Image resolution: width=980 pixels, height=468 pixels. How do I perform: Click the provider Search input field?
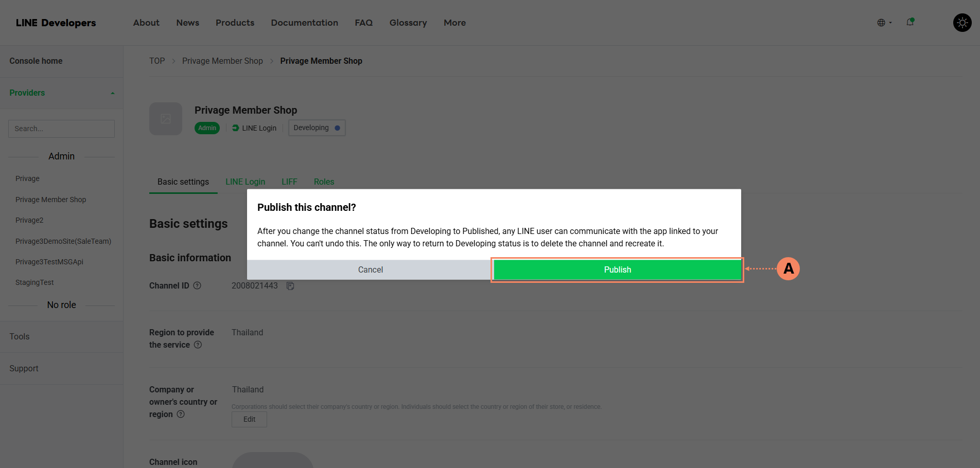point(61,129)
